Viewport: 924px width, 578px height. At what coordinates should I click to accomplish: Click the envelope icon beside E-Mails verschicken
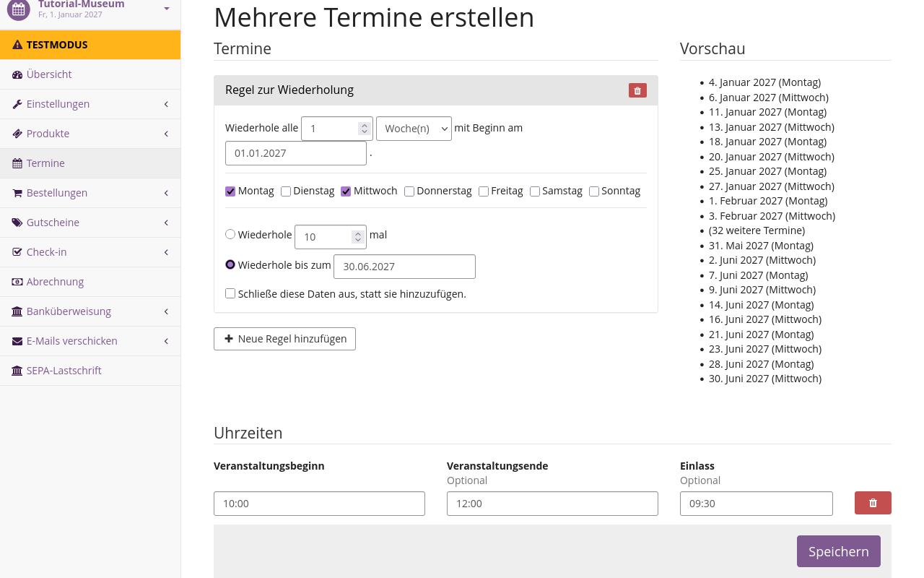coord(17,341)
